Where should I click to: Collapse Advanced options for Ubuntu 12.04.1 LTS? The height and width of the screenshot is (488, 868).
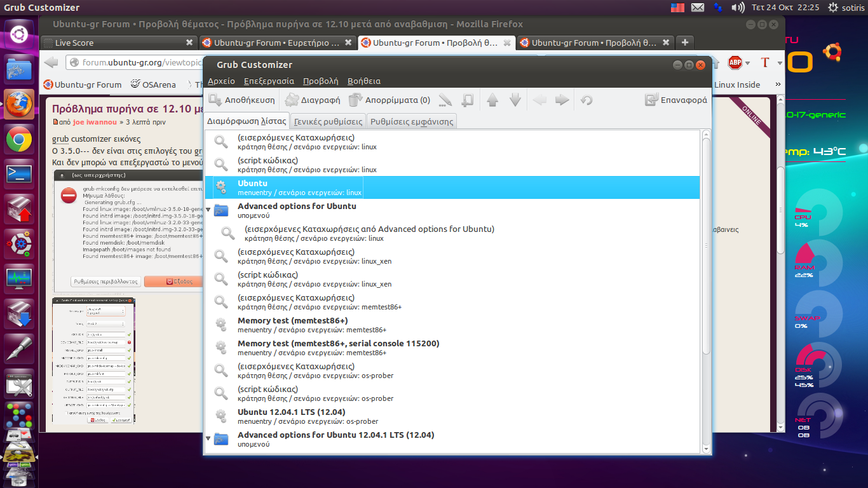tap(208, 438)
